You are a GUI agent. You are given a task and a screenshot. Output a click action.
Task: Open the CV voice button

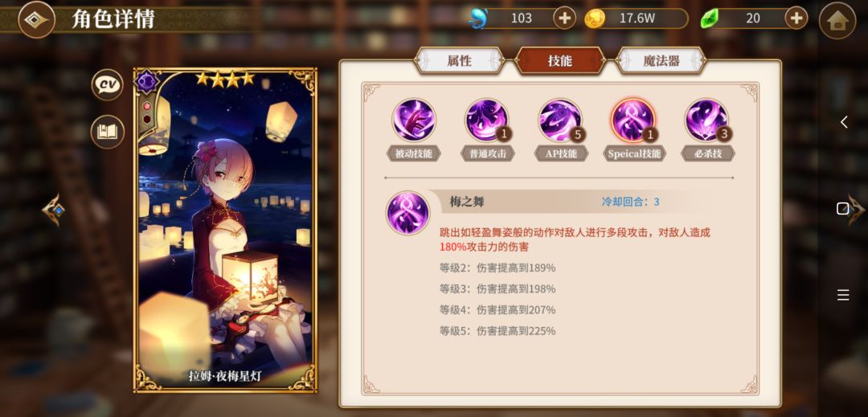(x=108, y=84)
